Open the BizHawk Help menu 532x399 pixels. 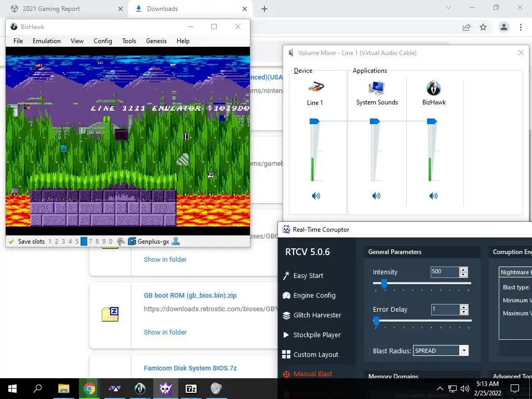pos(183,41)
